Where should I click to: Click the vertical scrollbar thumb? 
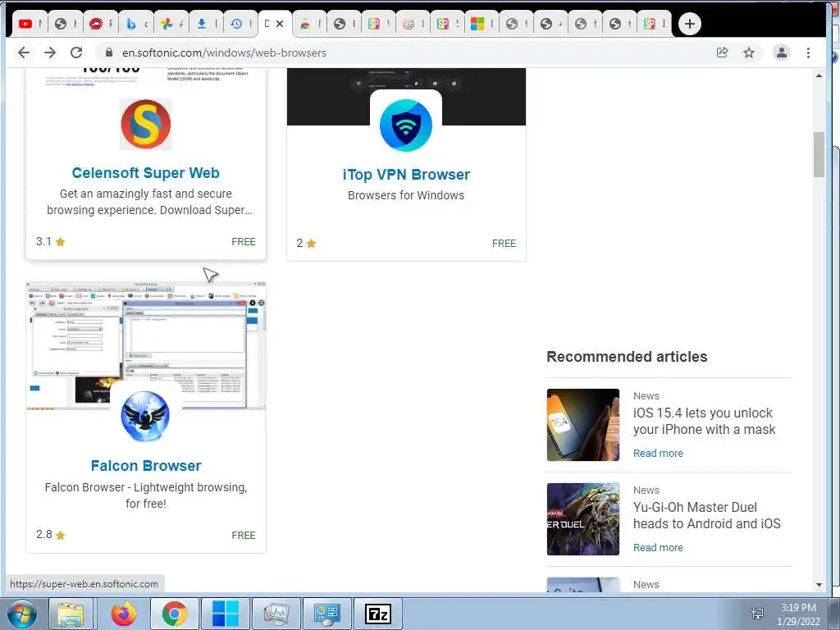(819, 154)
